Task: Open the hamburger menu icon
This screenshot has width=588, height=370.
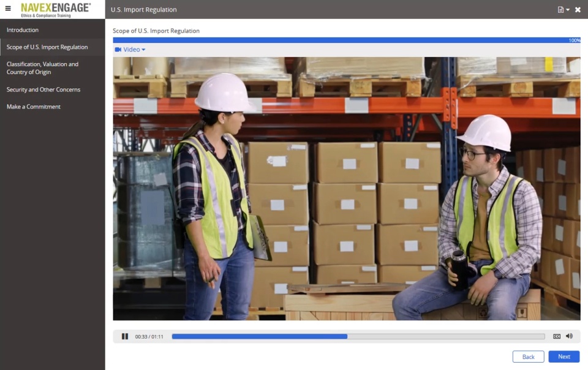Action: pos(8,8)
